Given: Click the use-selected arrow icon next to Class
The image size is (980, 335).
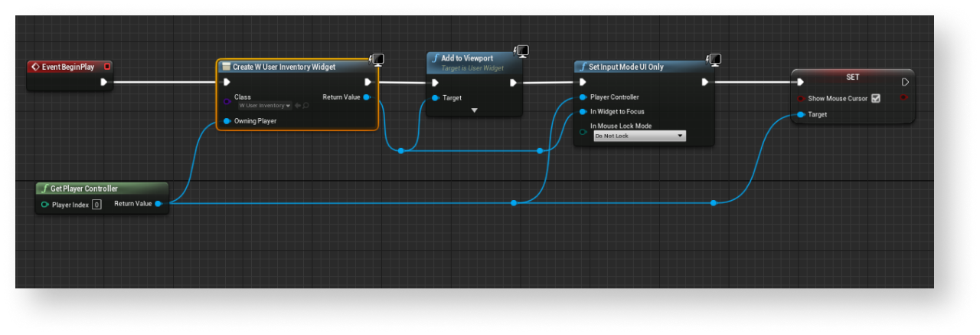Looking at the screenshot, I should point(297,106).
